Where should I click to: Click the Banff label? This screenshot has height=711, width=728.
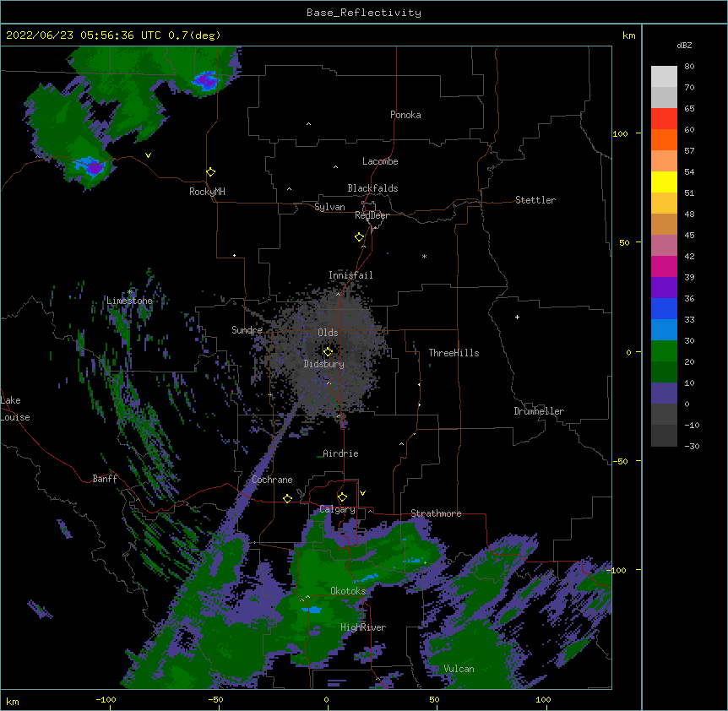105,479
